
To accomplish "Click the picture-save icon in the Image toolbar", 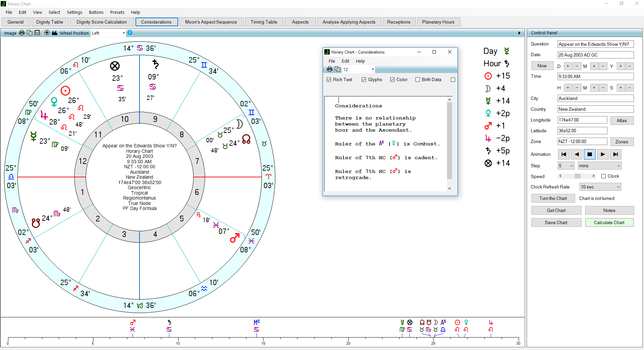I will tap(37, 33).
